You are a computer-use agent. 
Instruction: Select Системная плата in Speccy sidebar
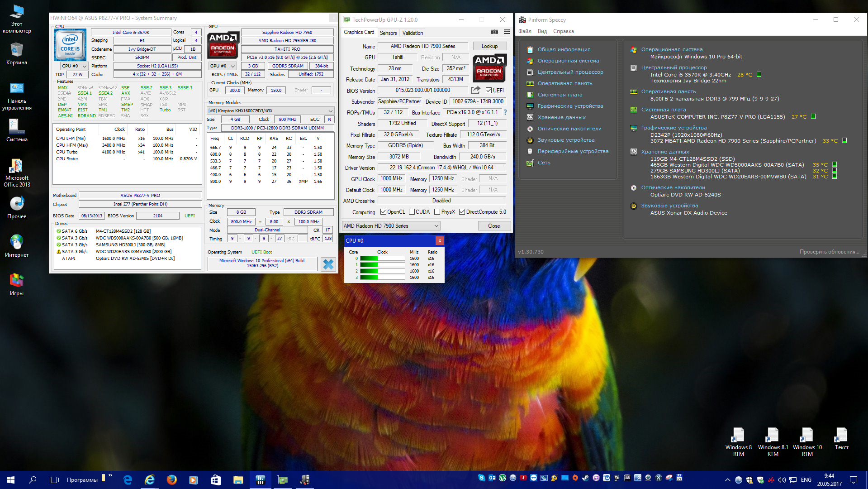560,95
